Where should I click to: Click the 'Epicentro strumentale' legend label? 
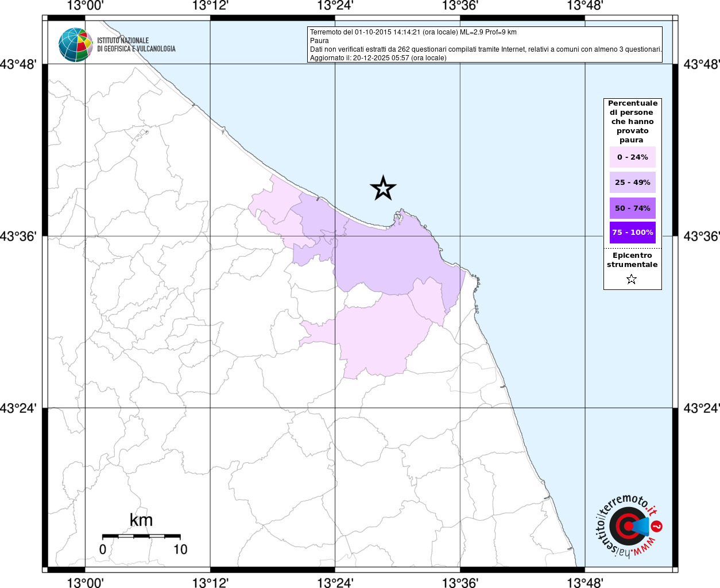[632, 260]
